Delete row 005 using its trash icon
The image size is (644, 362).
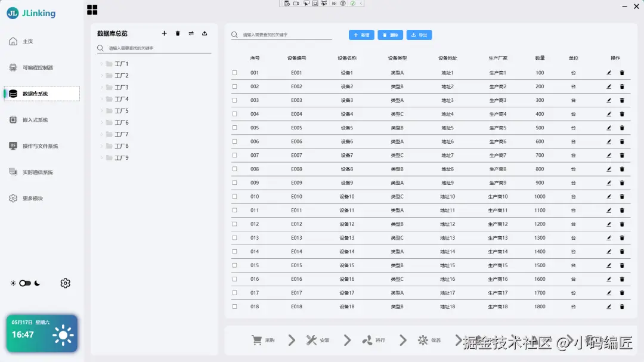coord(622,128)
